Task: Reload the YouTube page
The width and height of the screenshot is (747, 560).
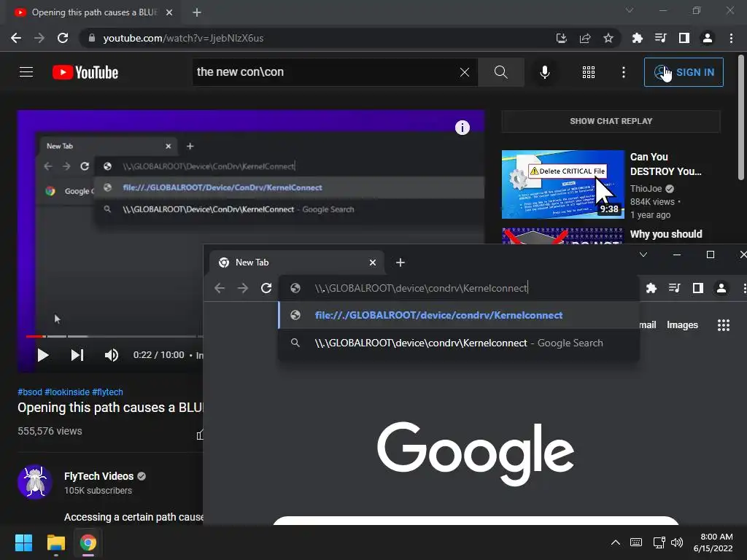Action: coord(63,38)
